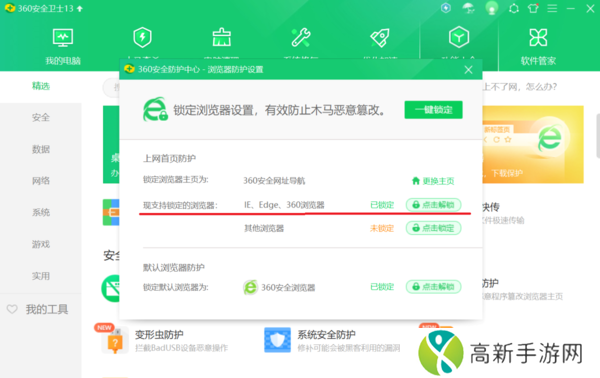This screenshot has width=600, height=378.
Task: Click 默认浏览器防护 section heading
Action: tap(174, 267)
